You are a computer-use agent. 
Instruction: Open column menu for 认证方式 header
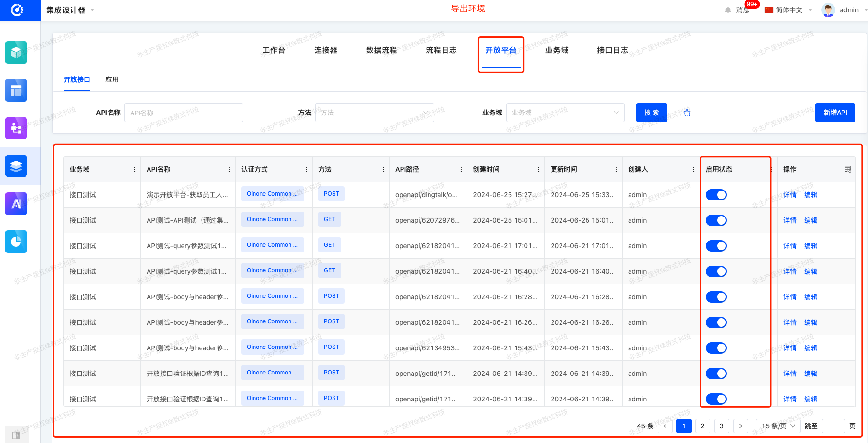[307, 170]
